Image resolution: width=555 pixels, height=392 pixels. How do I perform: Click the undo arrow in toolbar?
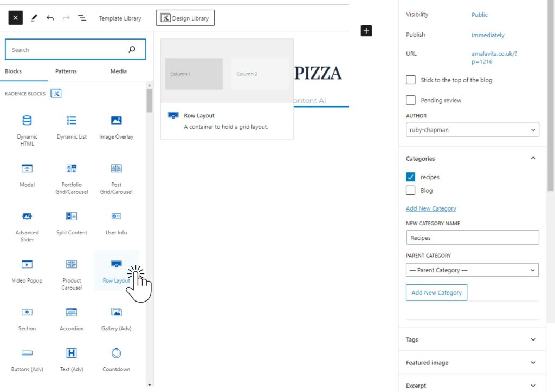50,18
